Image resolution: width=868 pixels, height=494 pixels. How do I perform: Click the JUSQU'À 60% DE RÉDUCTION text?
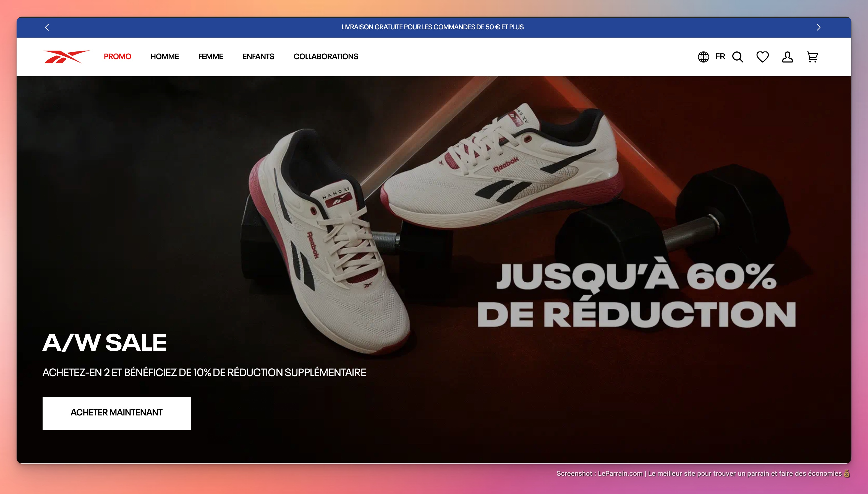tap(636, 295)
